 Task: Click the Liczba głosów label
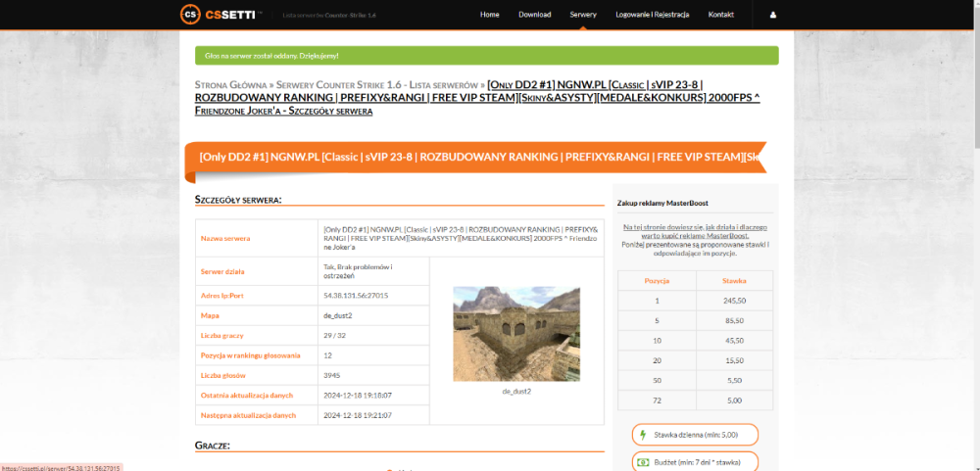223,375
